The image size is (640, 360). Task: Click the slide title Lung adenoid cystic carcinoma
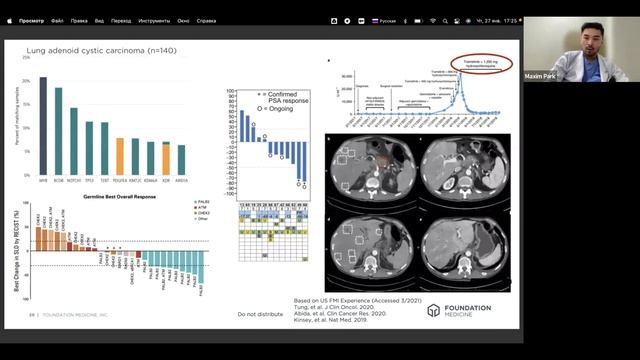coord(102,51)
